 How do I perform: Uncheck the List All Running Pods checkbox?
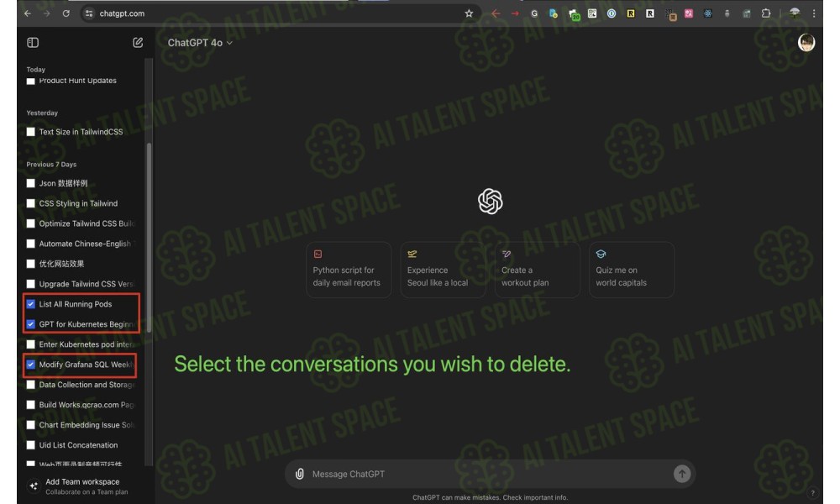[x=30, y=304]
